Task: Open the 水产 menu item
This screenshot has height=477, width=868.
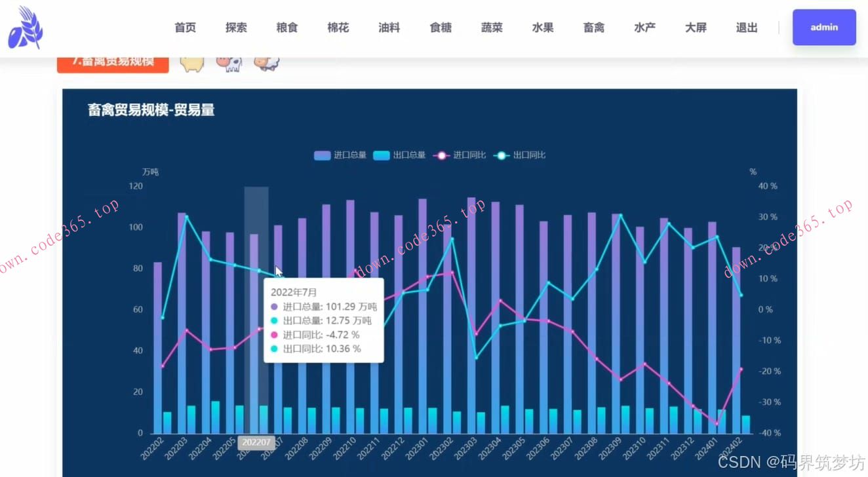Action: pos(645,28)
